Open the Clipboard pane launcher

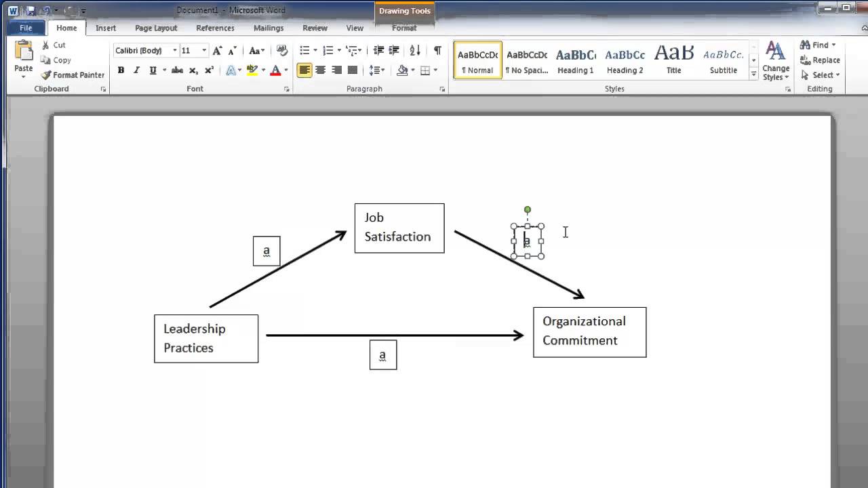pos(104,89)
